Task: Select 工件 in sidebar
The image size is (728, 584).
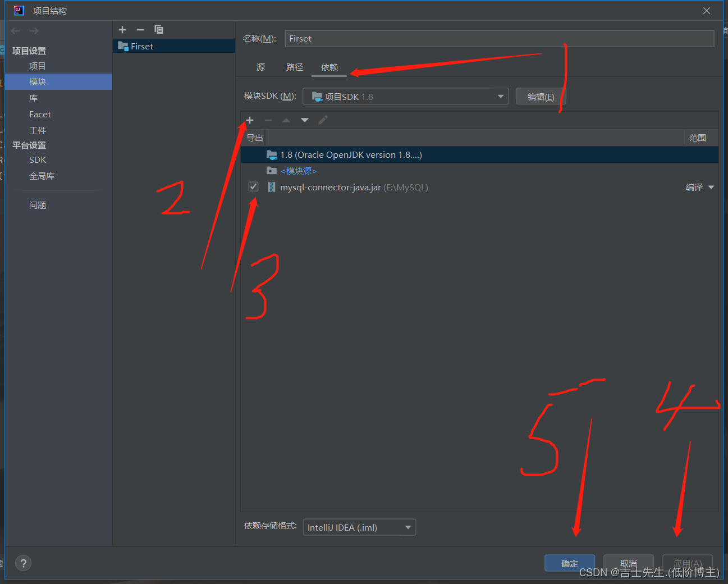Action: [x=38, y=130]
